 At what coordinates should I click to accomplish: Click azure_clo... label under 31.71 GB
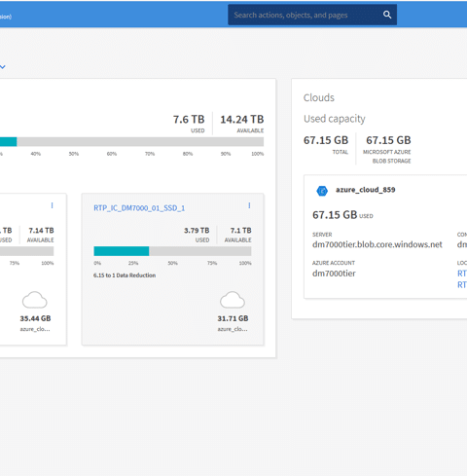[233, 329]
